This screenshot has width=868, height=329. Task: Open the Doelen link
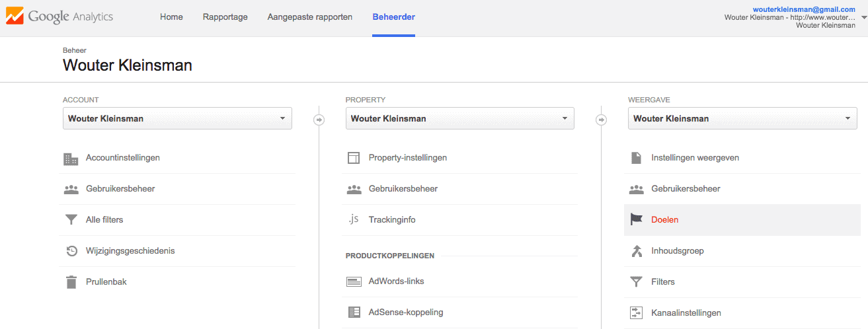[x=665, y=220]
